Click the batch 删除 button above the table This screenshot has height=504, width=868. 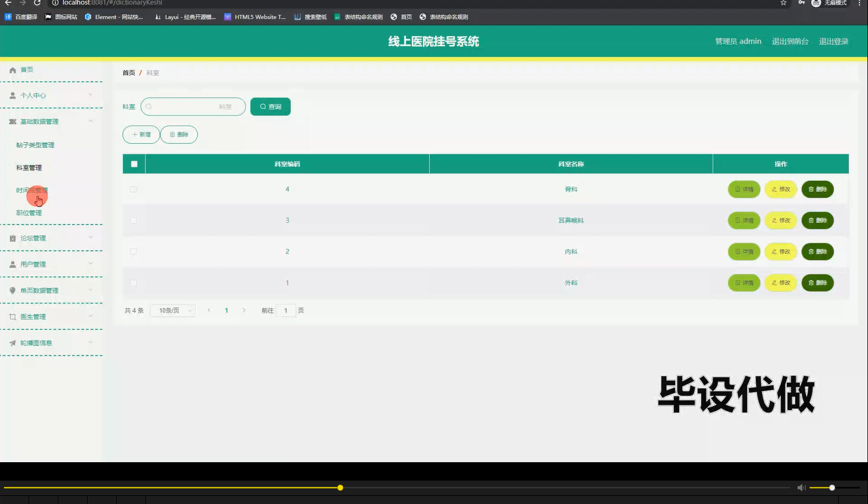[x=179, y=135]
